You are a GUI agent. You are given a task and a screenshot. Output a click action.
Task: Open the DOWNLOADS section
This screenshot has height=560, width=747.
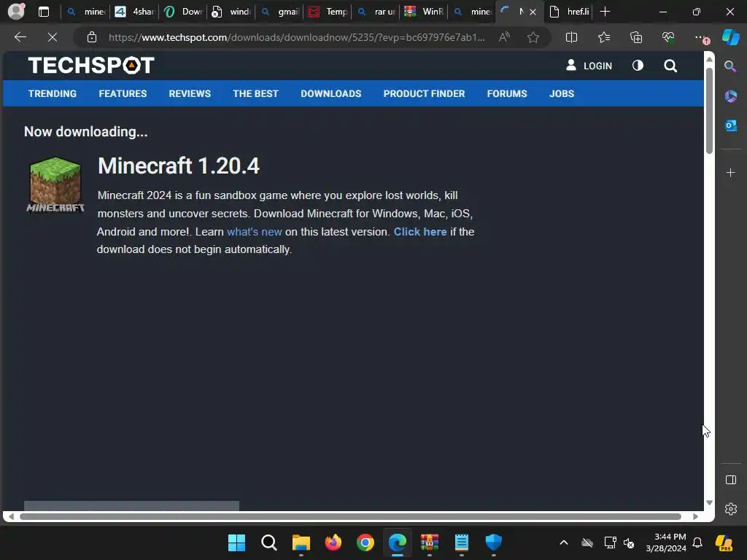[x=331, y=94]
